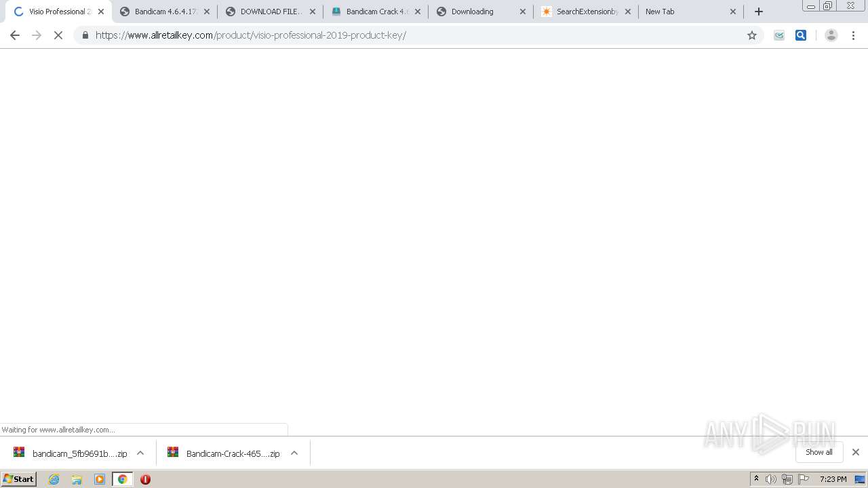This screenshot has height=488, width=868.
Task: Open the blue search extension icon
Action: (x=801, y=35)
